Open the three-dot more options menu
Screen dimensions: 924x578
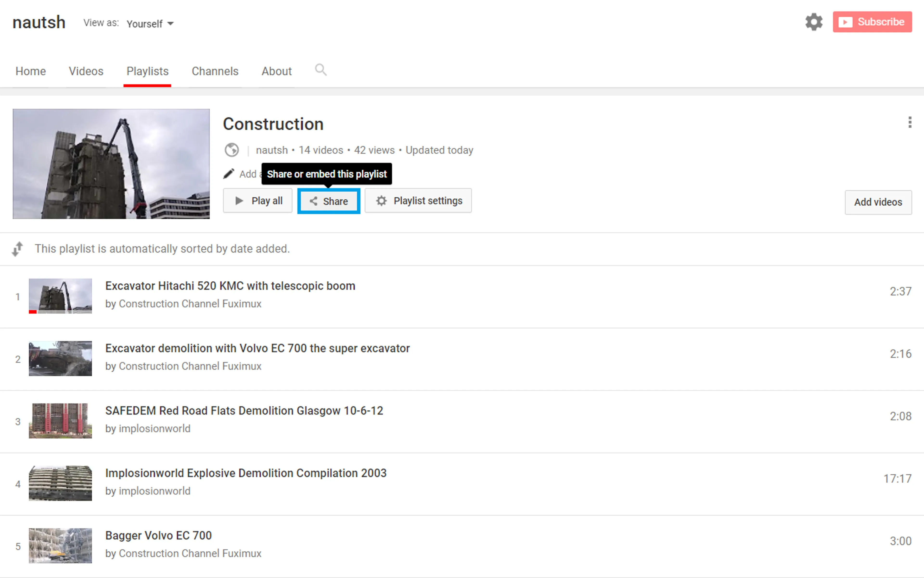click(910, 122)
